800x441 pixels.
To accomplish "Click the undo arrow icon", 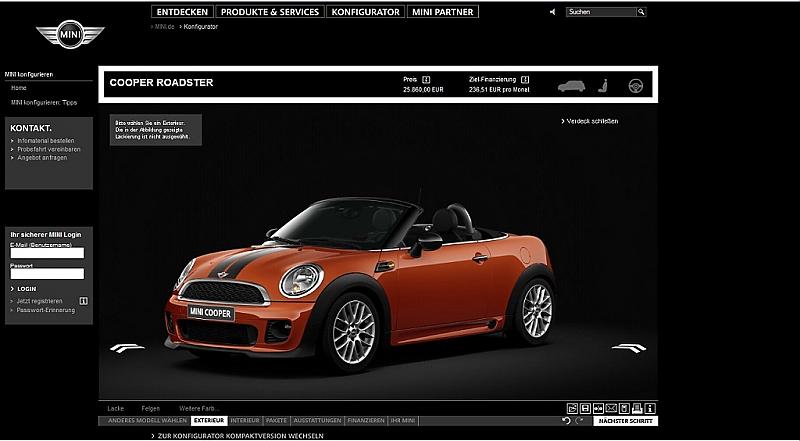I will (567, 421).
